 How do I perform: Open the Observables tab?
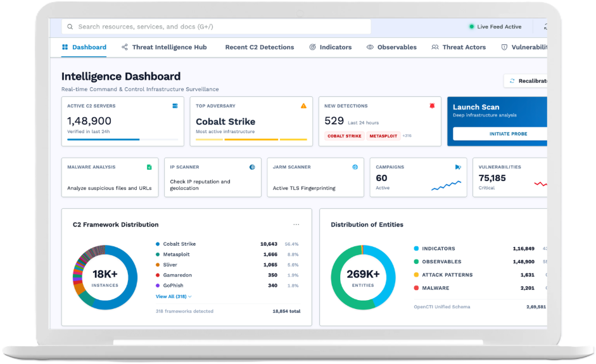[391, 47]
